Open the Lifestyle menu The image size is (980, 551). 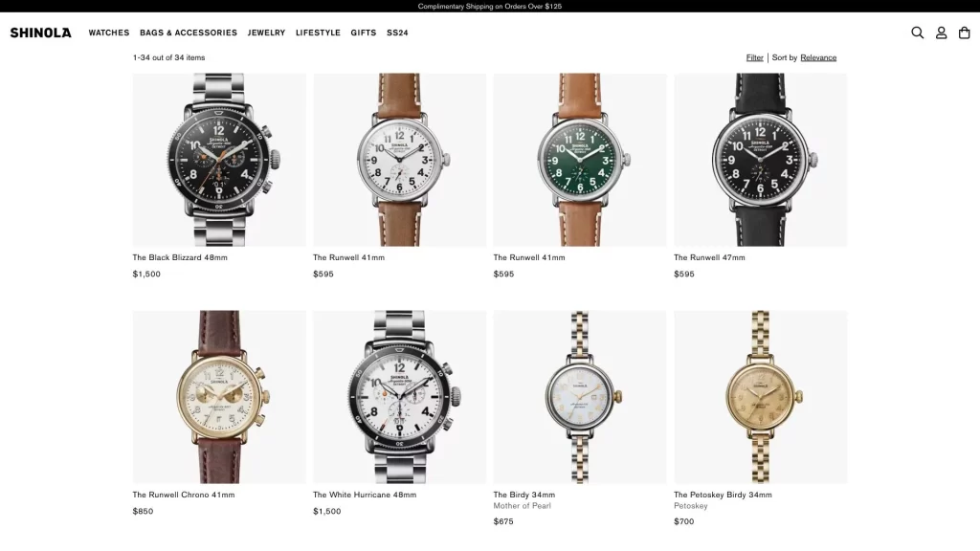tap(318, 33)
